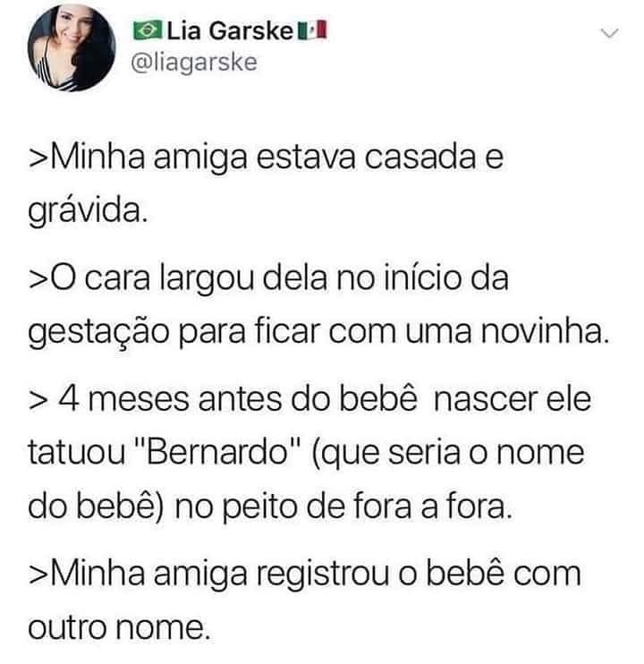Image resolution: width=644 pixels, height=664 pixels.
Task: Click the line 'do bebê) no peito de fora a fora.'
Action: (x=270, y=507)
